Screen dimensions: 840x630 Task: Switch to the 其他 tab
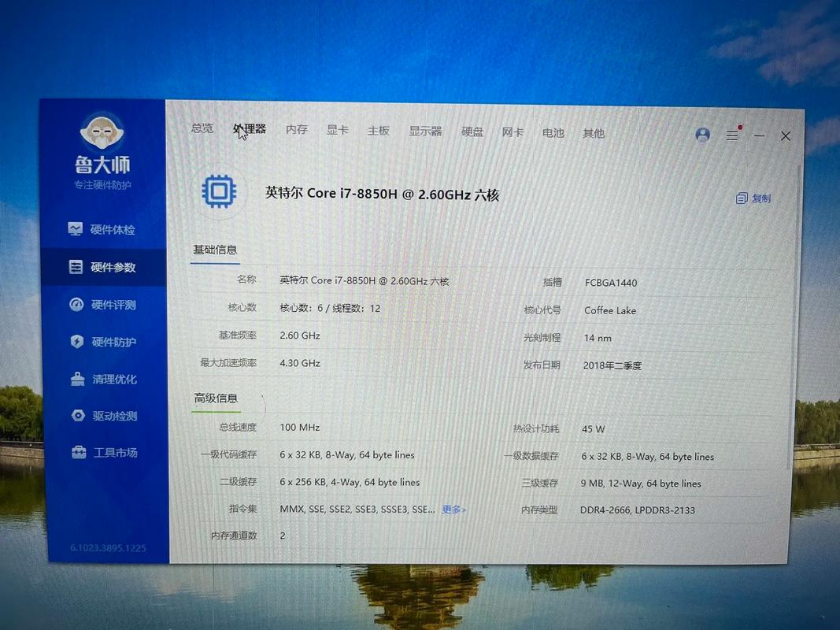(x=593, y=133)
